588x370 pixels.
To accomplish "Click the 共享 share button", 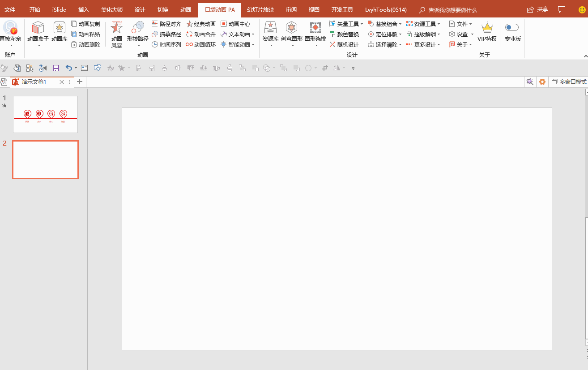I will click(537, 10).
